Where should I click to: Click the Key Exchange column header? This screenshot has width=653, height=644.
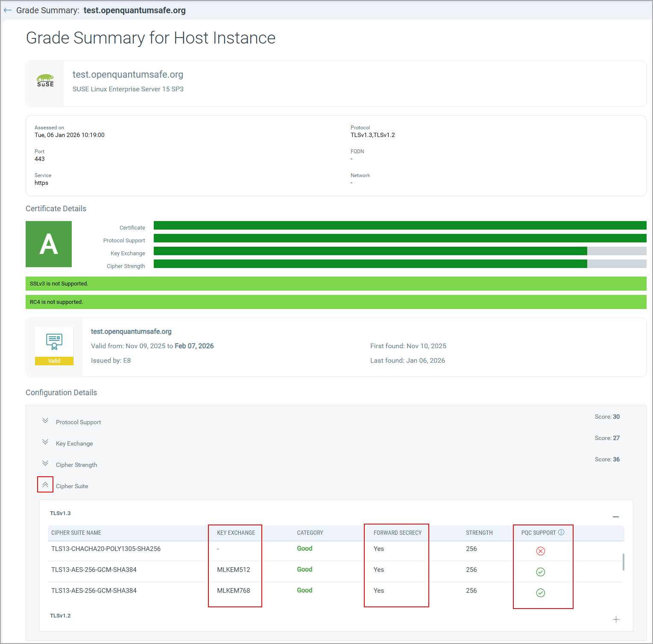point(236,533)
